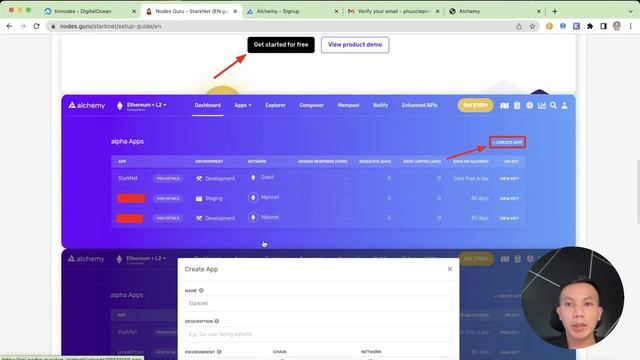Expand the Apps dropdown menu

pos(243,105)
